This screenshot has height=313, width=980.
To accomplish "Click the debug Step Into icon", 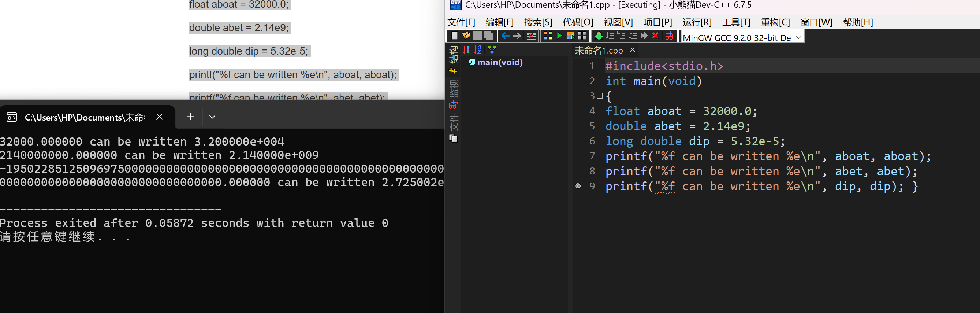I will (622, 36).
